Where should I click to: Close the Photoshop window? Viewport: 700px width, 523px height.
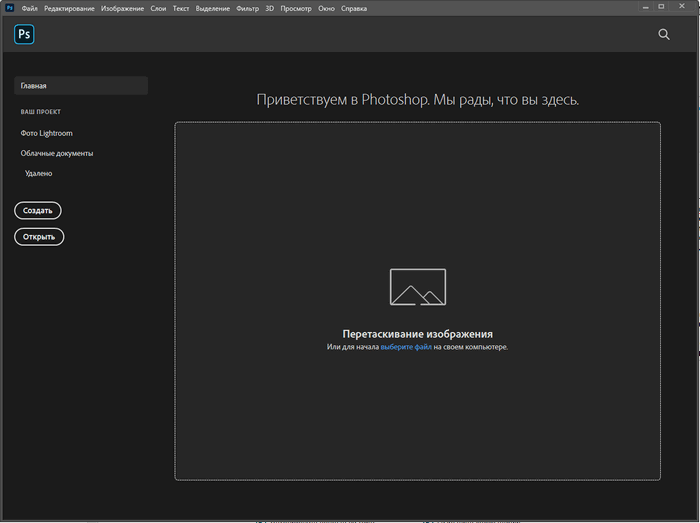[682, 6]
